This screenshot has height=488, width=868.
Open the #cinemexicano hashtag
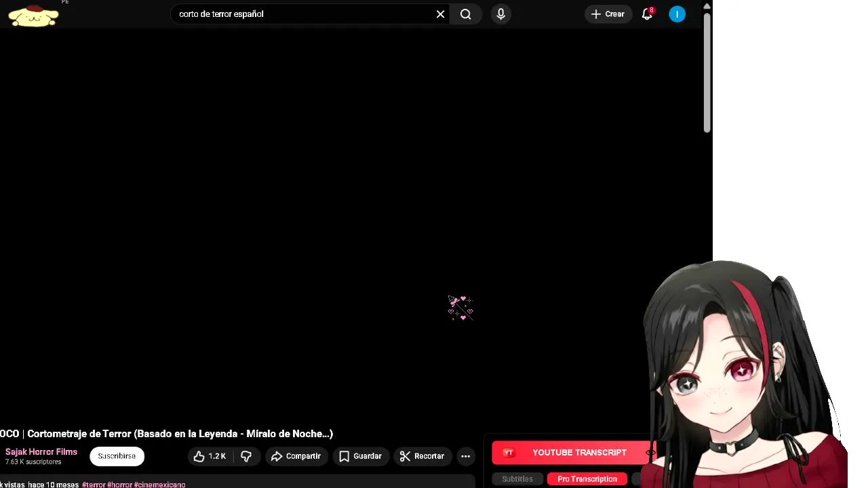160,485
